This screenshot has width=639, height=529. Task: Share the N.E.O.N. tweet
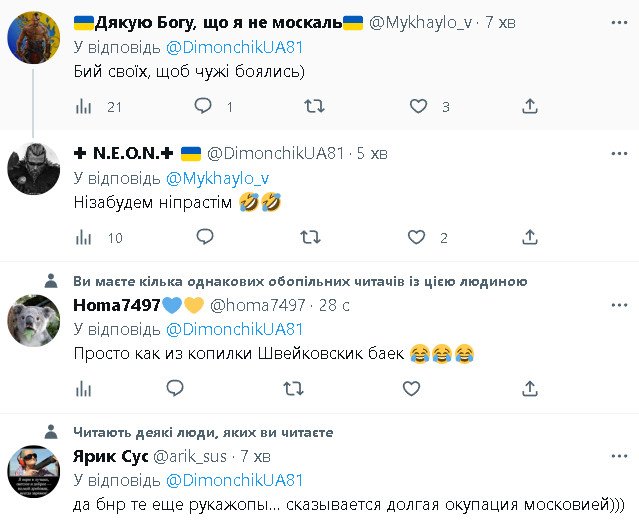coord(530,237)
